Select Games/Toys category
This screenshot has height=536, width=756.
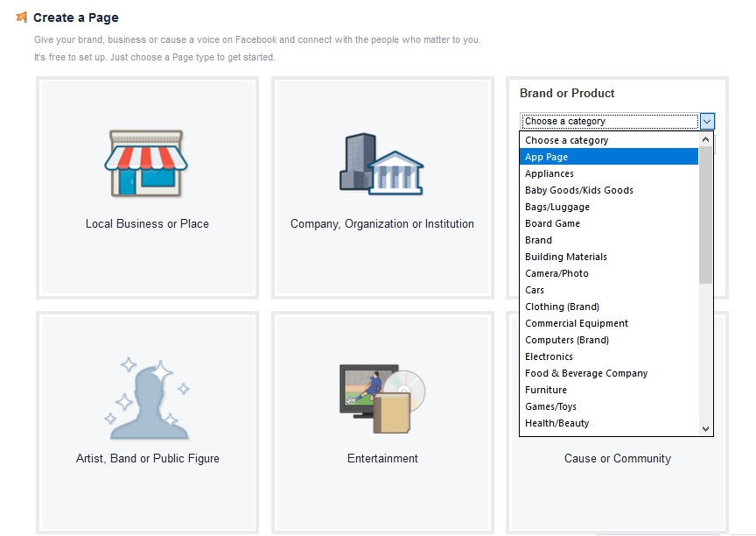coord(609,406)
